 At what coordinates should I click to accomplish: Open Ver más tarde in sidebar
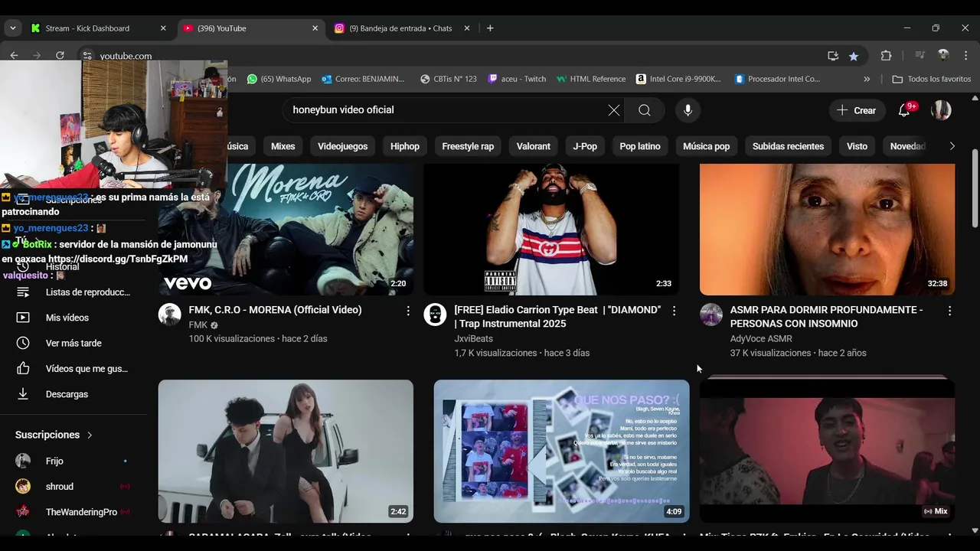[73, 343]
